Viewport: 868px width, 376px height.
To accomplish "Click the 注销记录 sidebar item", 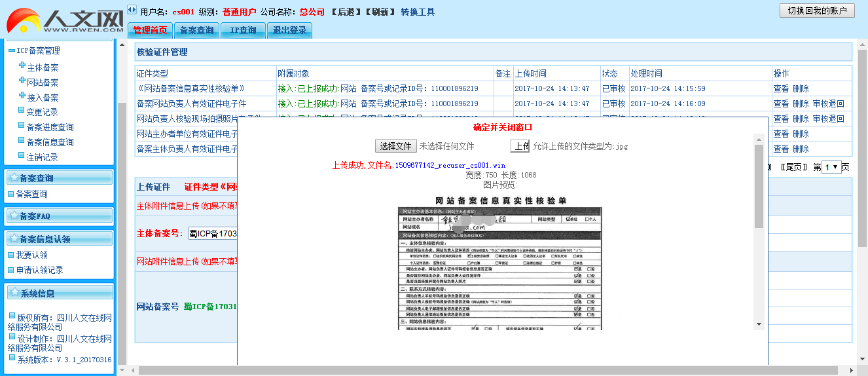I will (x=42, y=157).
